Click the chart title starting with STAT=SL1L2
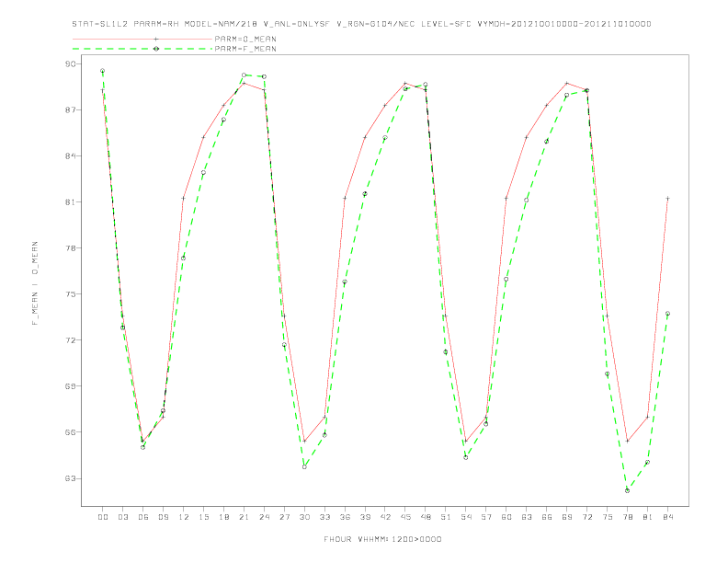 click(x=361, y=24)
